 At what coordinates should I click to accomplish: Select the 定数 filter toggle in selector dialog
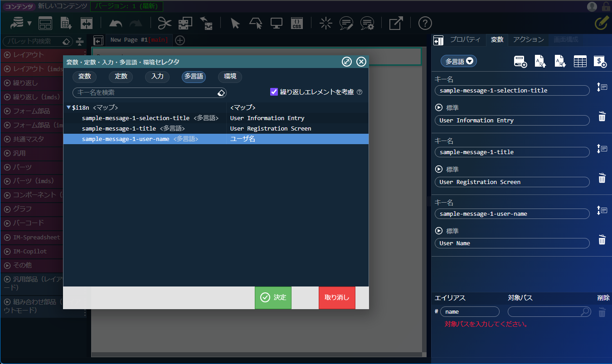click(x=121, y=77)
